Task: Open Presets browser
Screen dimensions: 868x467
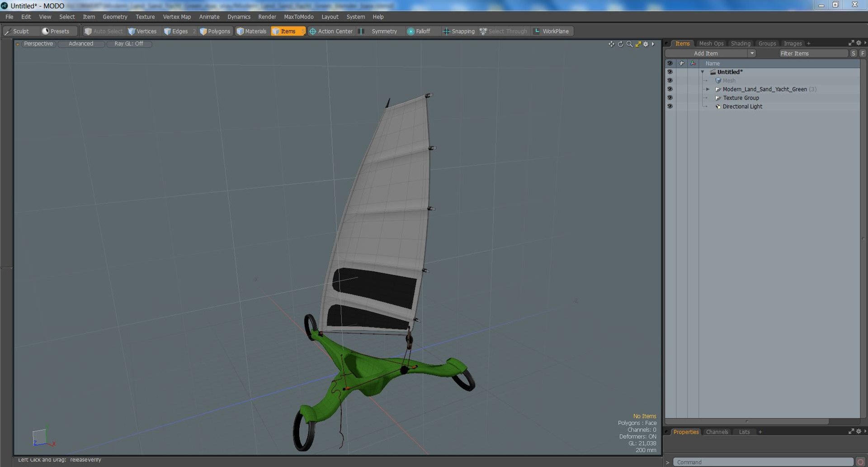Action: [x=56, y=31]
